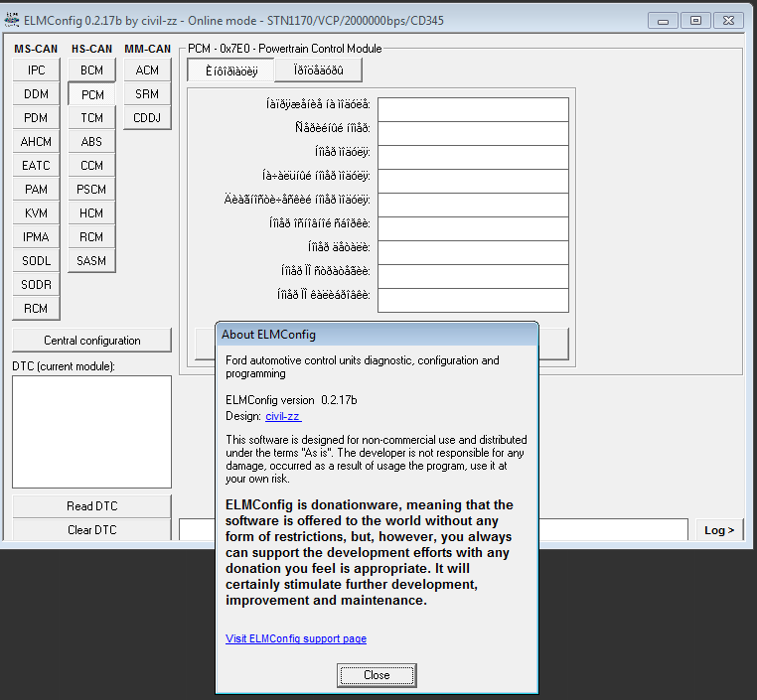
Task: Open the SRM module
Action: (x=147, y=93)
